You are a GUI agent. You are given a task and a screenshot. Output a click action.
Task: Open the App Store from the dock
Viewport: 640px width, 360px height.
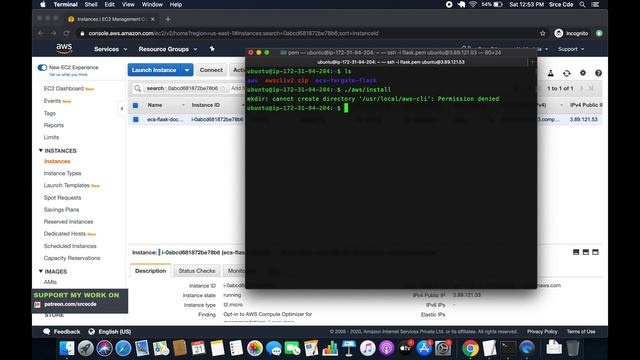424,348
